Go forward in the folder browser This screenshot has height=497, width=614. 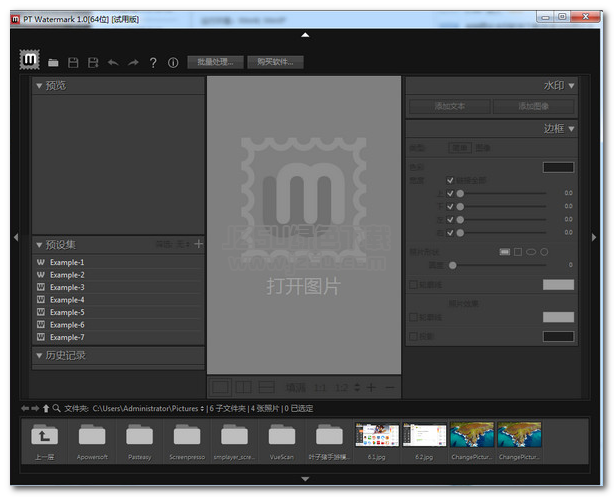pos(35,408)
